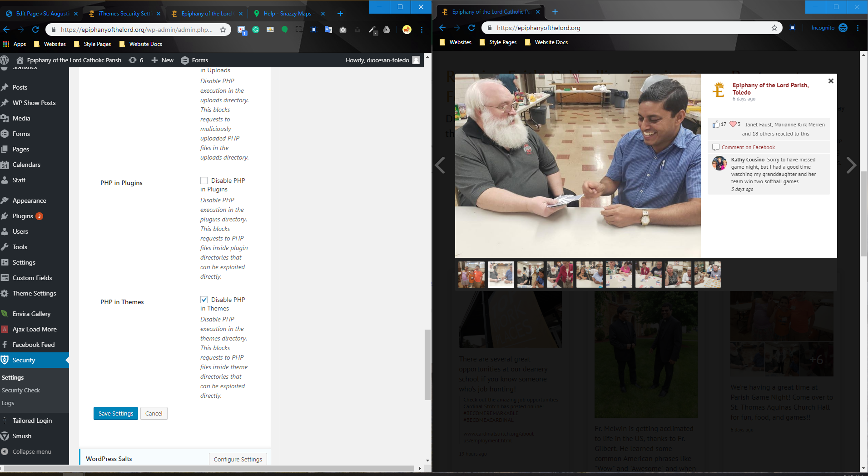
Task: Click the updates icon showing 6
Action: (136, 60)
